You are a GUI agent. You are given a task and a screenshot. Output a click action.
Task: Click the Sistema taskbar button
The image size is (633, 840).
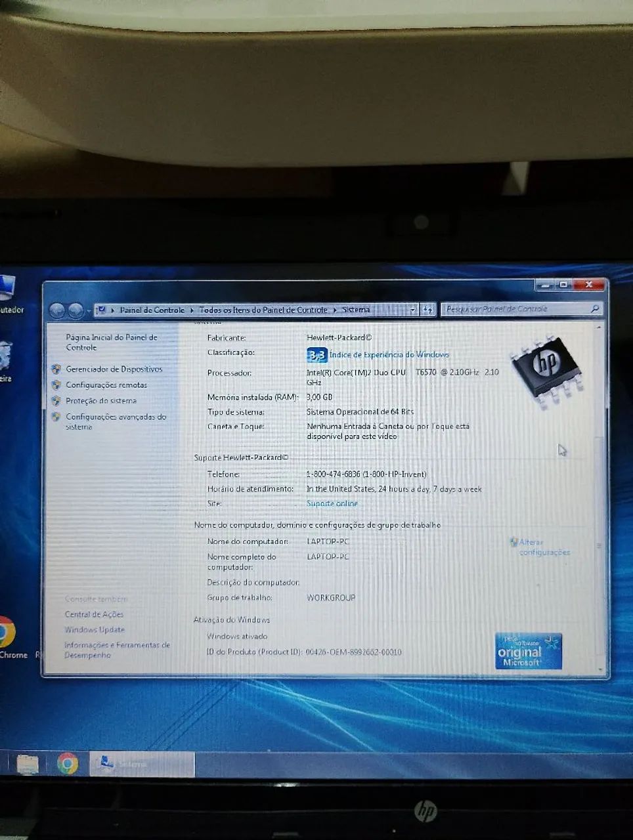[142, 764]
